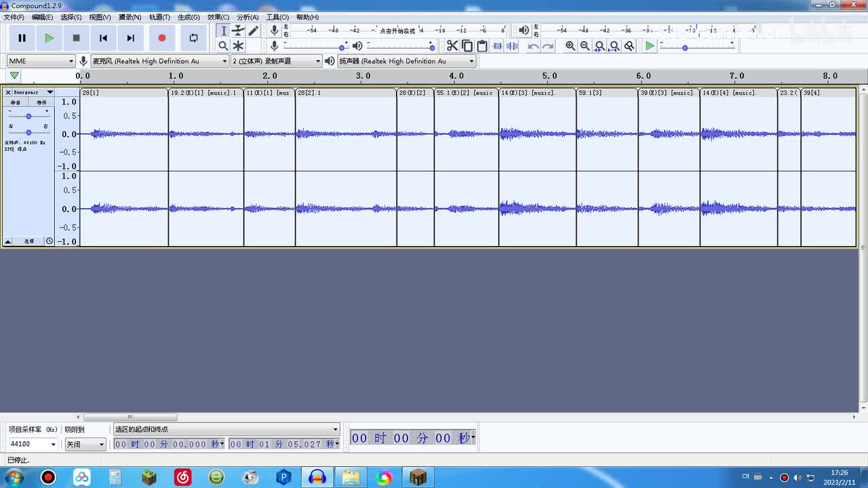Stop playback with the Stop button
The height and width of the screenshot is (488, 868).
[76, 38]
